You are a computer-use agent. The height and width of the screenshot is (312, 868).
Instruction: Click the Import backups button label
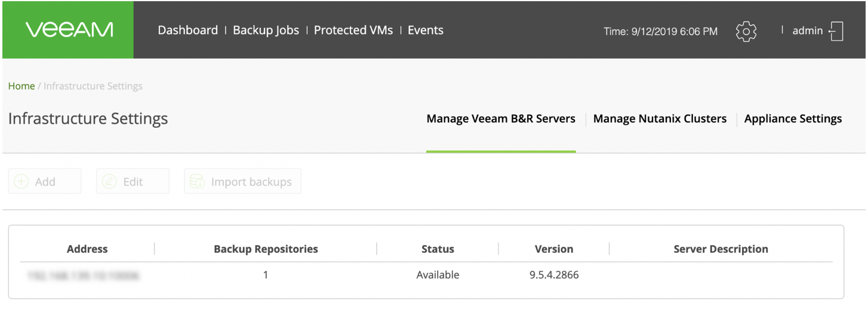[x=251, y=182]
